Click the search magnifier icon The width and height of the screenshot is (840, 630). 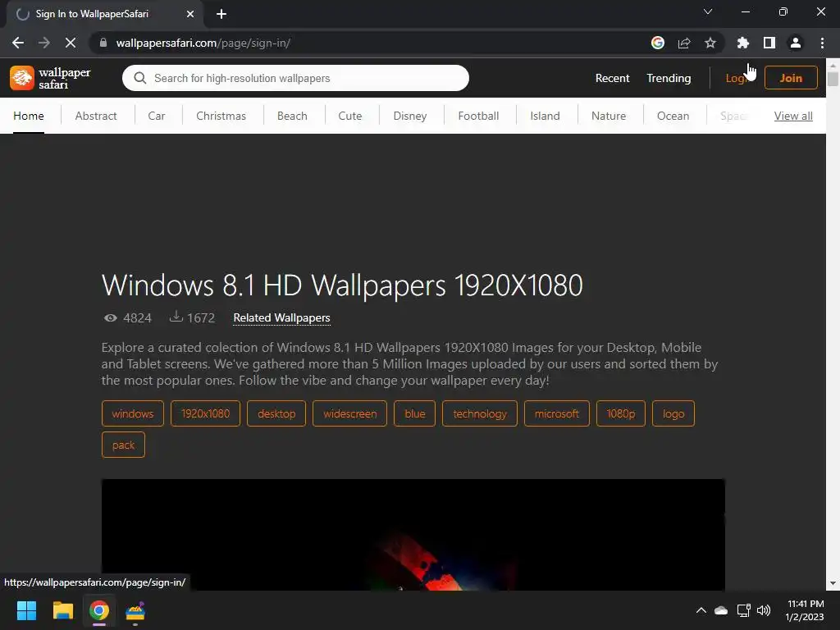[x=139, y=78]
